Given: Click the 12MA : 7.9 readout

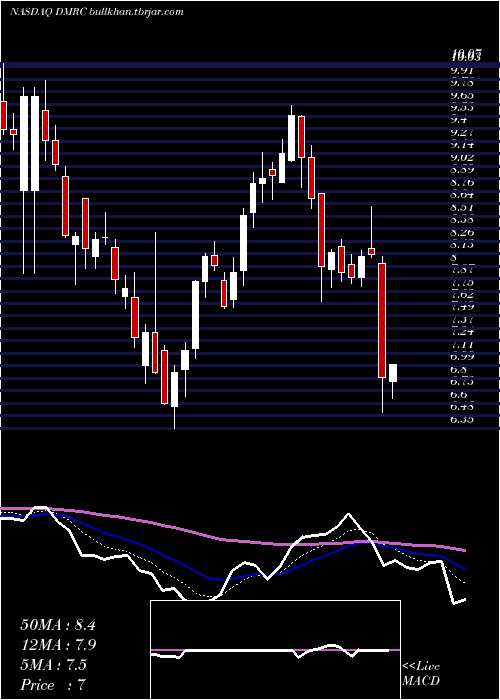Looking at the screenshot, I should 58,645.
